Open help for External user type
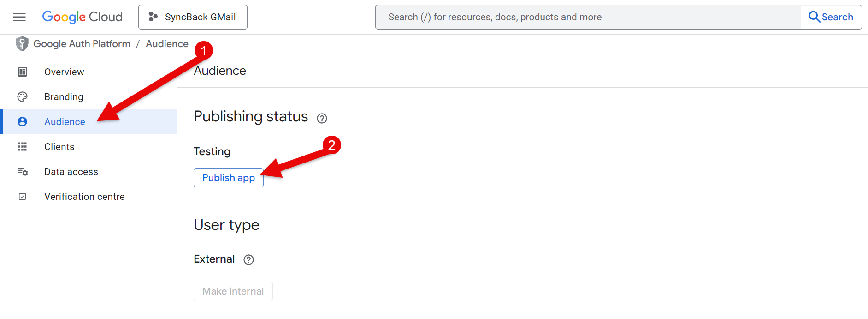This screenshot has height=319, width=868. (x=248, y=260)
